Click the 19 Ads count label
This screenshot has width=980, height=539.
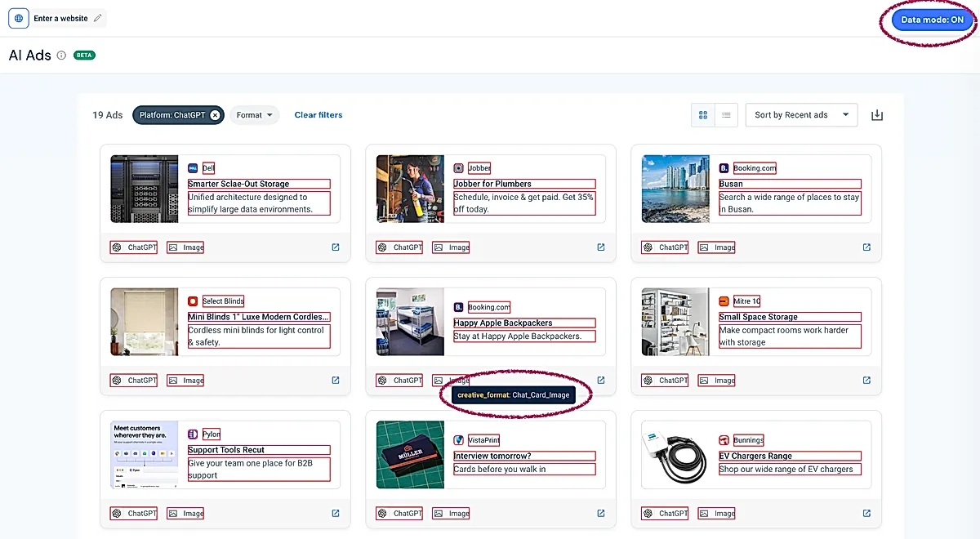[x=108, y=115]
